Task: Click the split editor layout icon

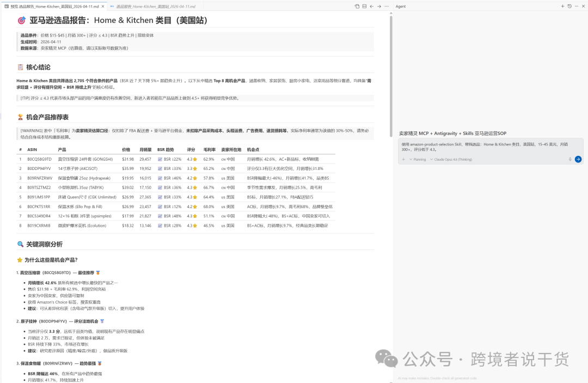Action: 364,7
